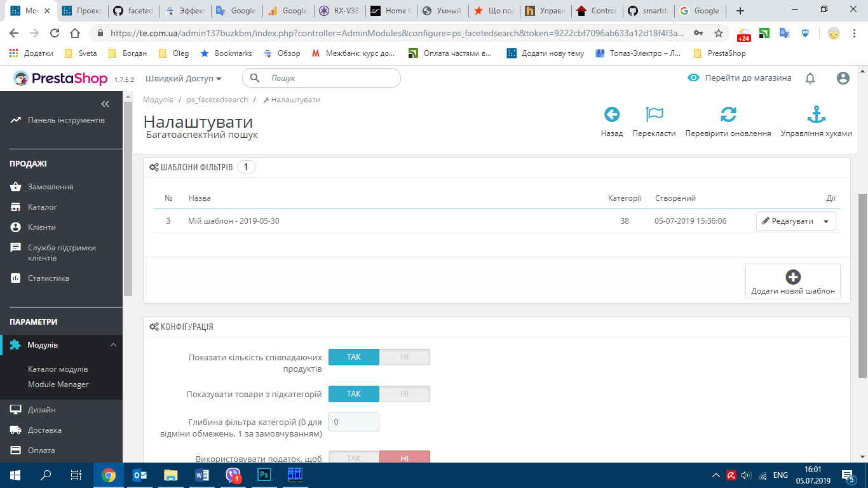Open the PrestaShop bookmark folder
This screenshot has height=488, width=868.
coord(720,53)
